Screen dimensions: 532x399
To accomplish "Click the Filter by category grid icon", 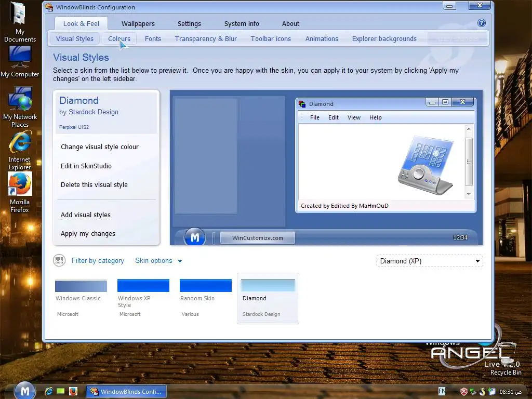I will click(x=59, y=261).
